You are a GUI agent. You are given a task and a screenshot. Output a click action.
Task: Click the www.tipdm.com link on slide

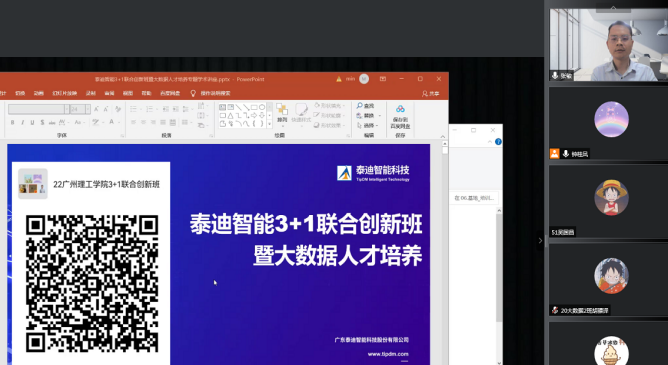click(388, 354)
